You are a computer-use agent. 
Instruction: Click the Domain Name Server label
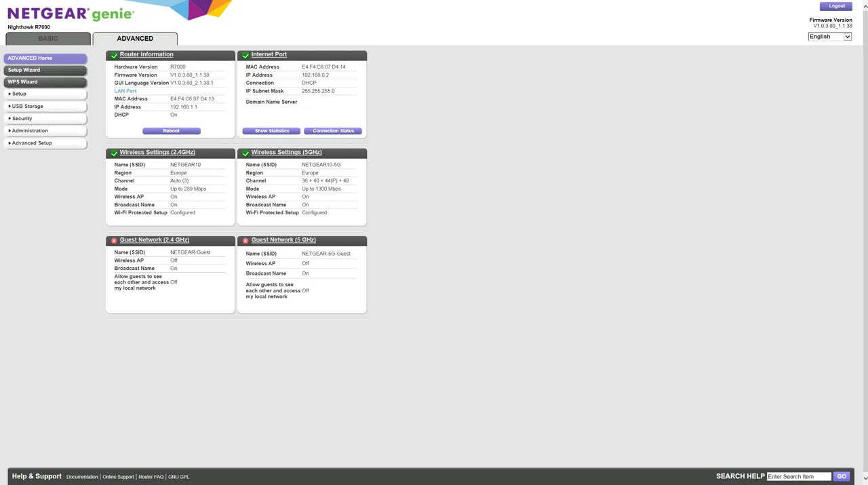click(x=271, y=102)
